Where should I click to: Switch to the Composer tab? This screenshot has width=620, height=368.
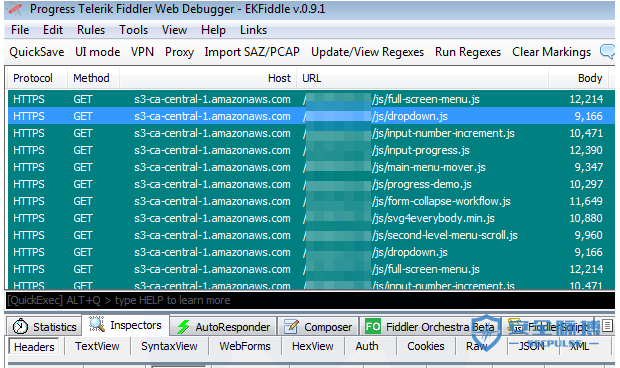[318, 326]
